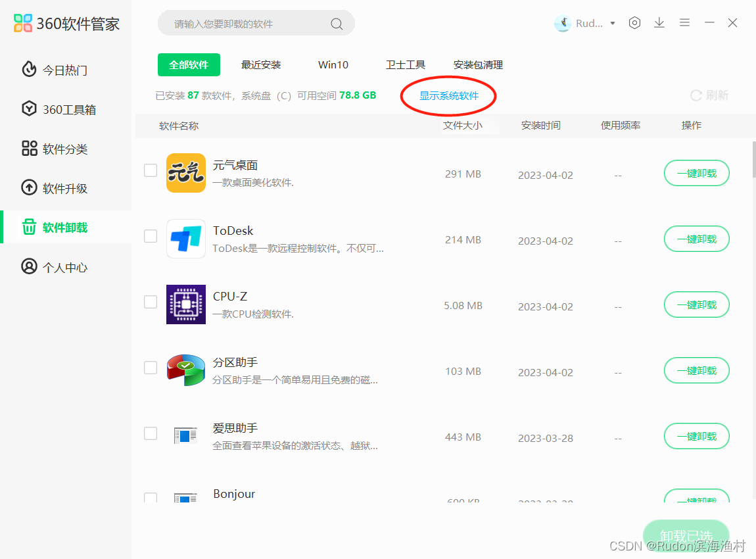Viewport: 756px width, 559px height.
Task: Click the 5.08 MB size value
Action: point(463,306)
